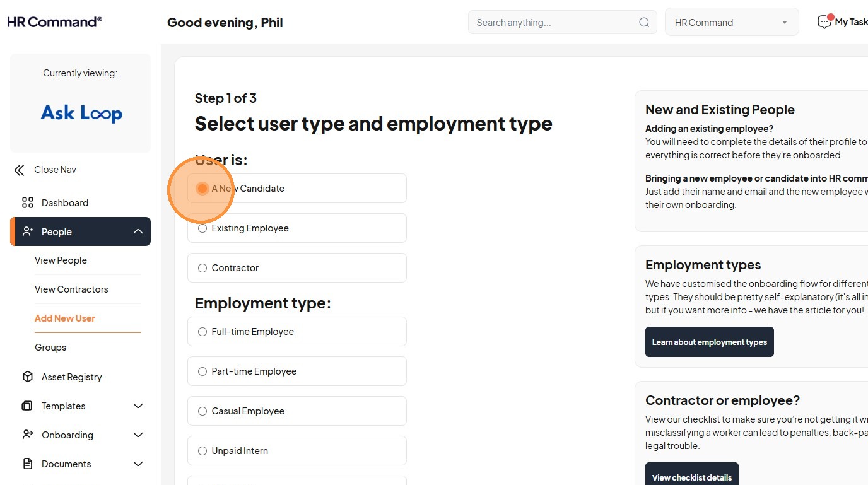Expand the Templates submenu chevron
The width and height of the screenshot is (868, 485).
pyautogui.click(x=138, y=406)
